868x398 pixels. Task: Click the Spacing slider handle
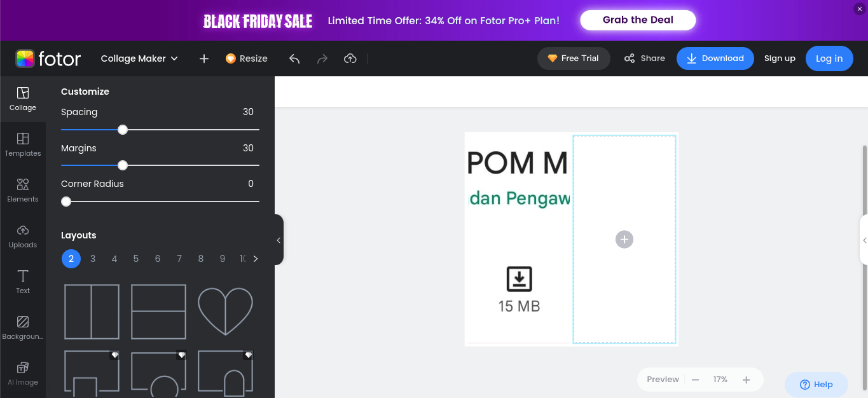123,130
